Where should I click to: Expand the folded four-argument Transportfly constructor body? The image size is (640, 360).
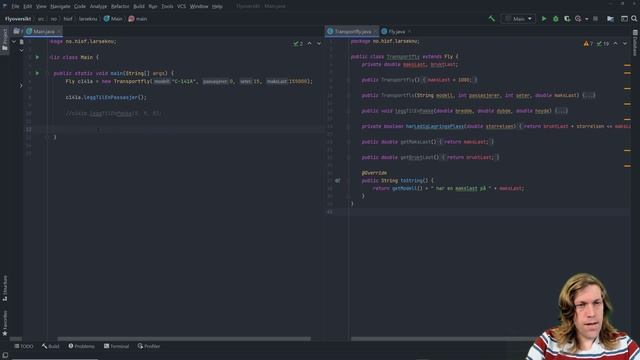(x=589, y=95)
